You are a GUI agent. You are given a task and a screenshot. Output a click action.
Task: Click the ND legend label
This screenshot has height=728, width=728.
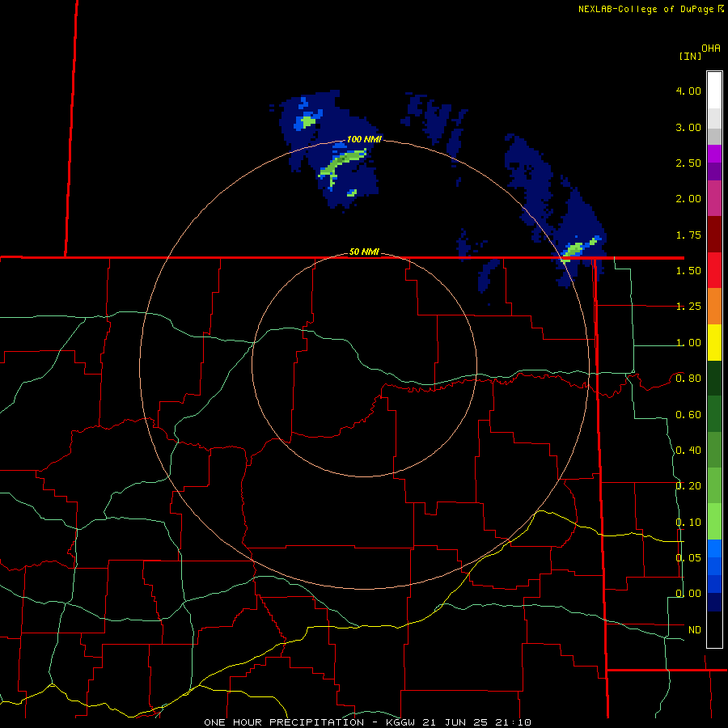click(695, 630)
